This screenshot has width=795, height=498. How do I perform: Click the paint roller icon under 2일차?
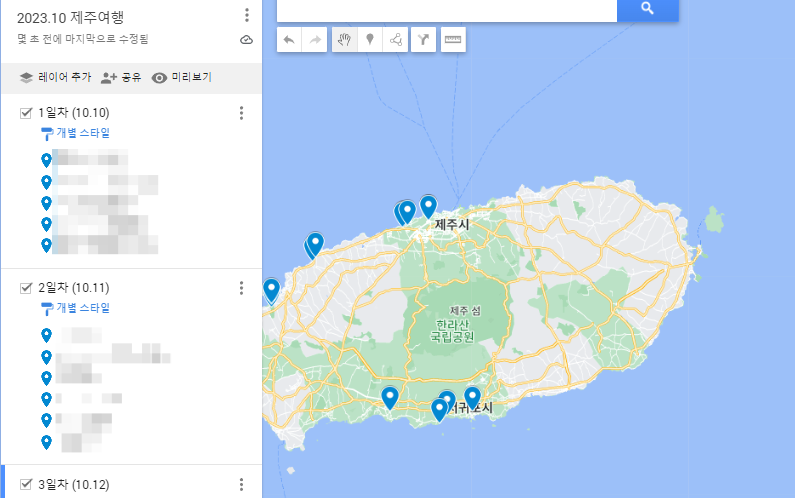47,309
